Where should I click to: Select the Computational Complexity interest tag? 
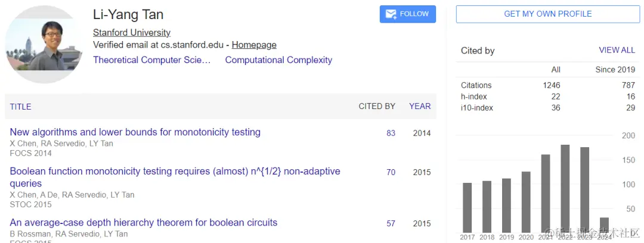pyautogui.click(x=278, y=60)
